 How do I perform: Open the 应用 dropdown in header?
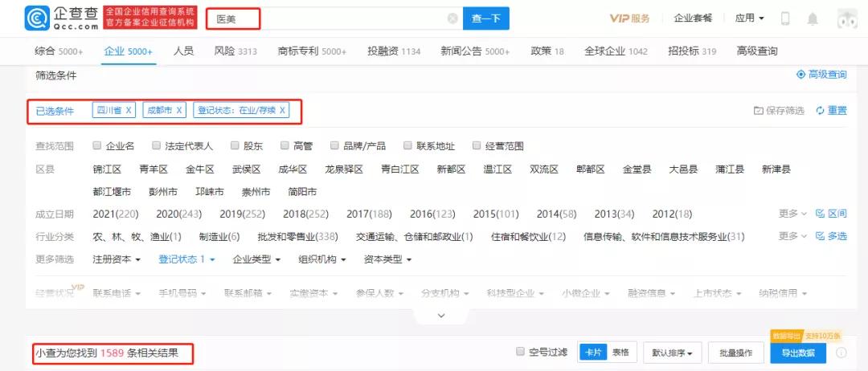tap(750, 18)
